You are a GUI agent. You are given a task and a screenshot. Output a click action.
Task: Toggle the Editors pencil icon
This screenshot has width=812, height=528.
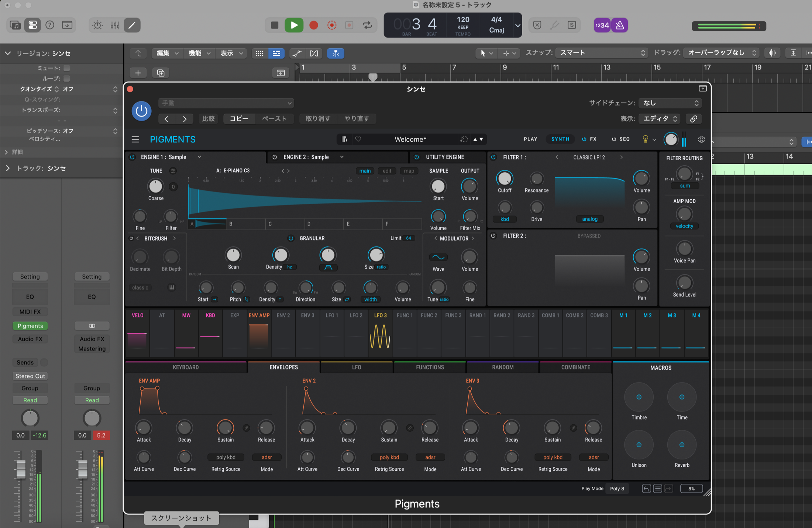click(x=132, y=25)
